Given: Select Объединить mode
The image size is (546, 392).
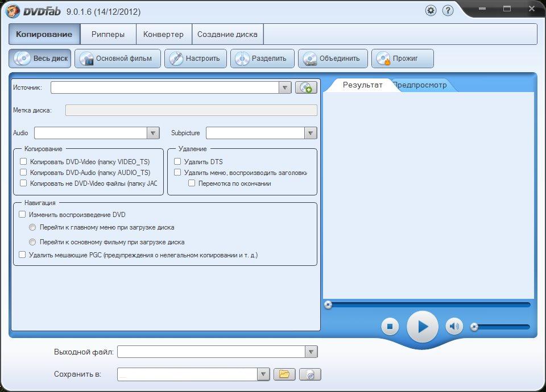Looking at the screenshot, I should coord(333,59).
